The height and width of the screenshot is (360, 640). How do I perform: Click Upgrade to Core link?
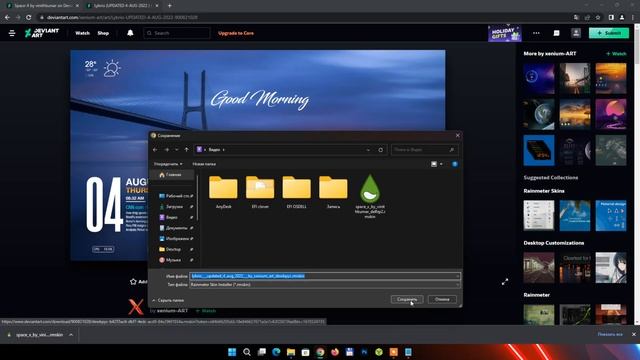pos(236,33)
